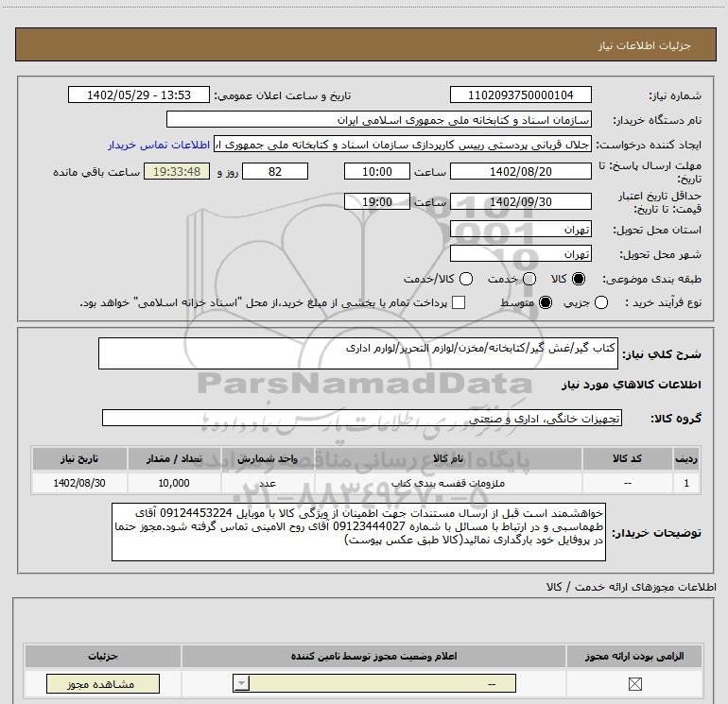Select the خدمت radio button

pyautogui.click(x=529, y=279)
